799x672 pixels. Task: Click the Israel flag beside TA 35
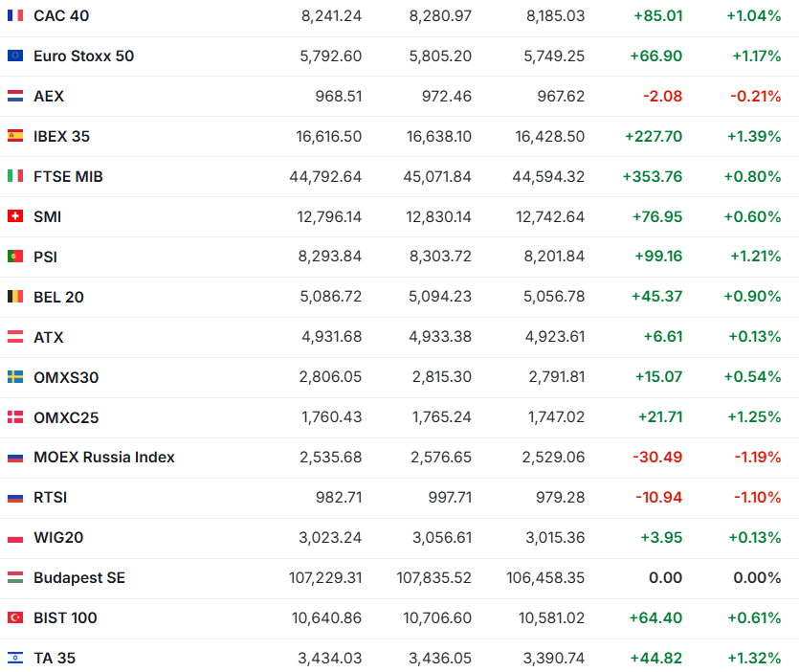pos(15,659)
